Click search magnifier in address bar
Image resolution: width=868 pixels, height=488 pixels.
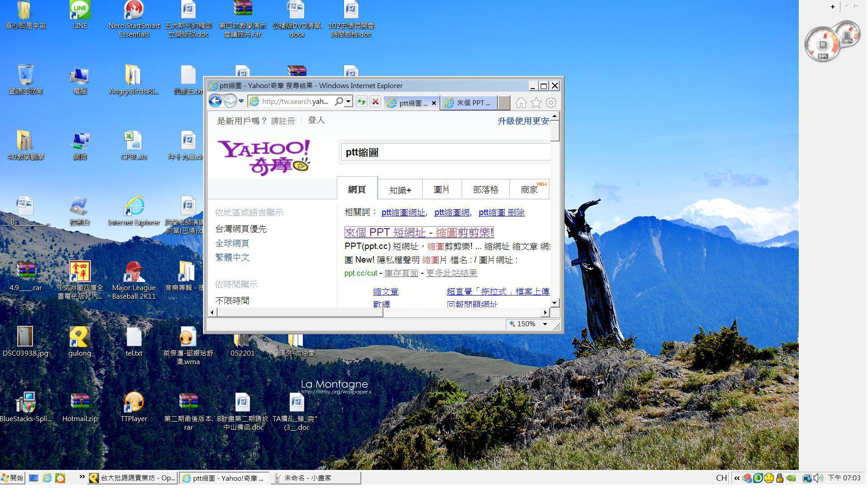coord(339,102)
